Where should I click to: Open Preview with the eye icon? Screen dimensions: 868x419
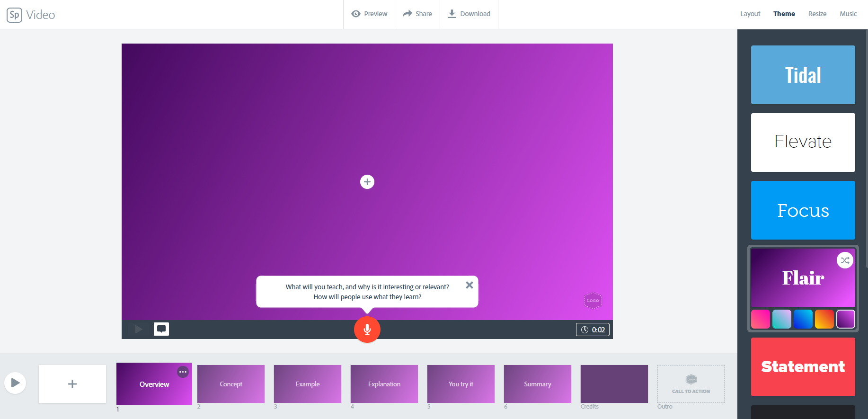click(x=369, y=14)
